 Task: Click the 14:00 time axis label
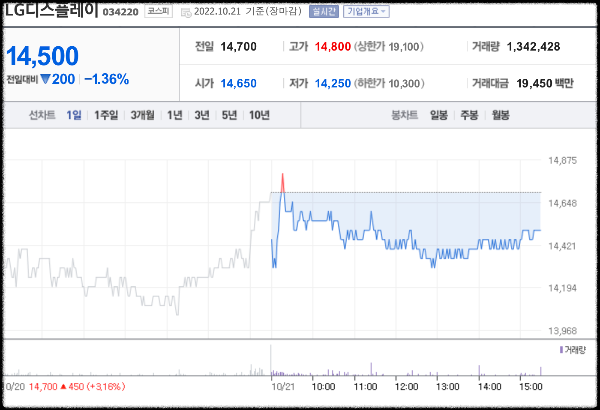(x=489, y=387)
